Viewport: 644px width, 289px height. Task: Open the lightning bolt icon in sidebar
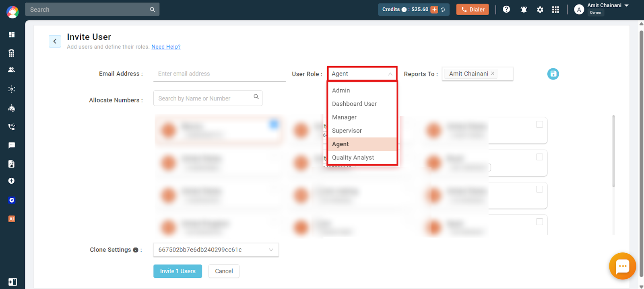(x=12, y=181)
